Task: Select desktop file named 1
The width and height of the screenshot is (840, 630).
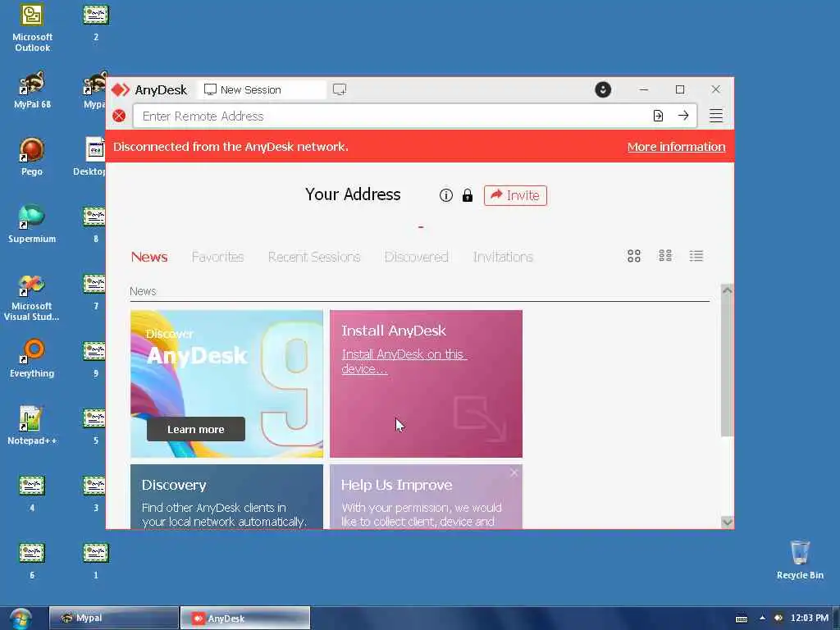Action: (x=96, y=560)
